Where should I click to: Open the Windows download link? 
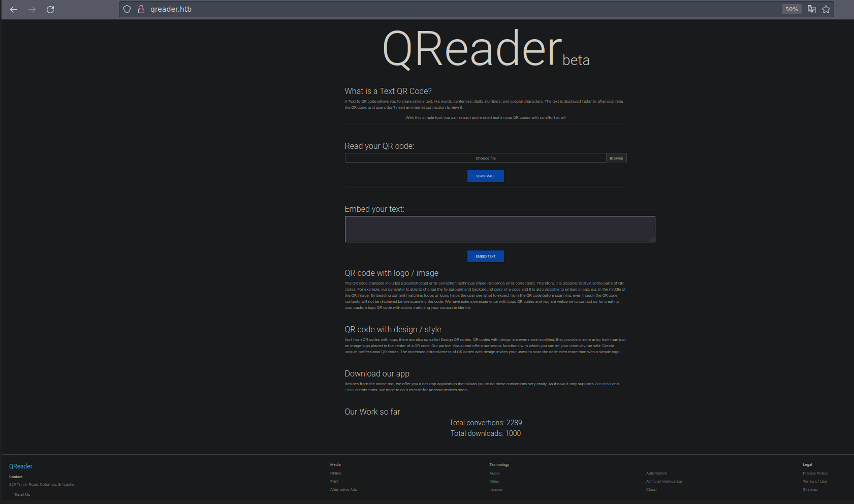point(603,384)
